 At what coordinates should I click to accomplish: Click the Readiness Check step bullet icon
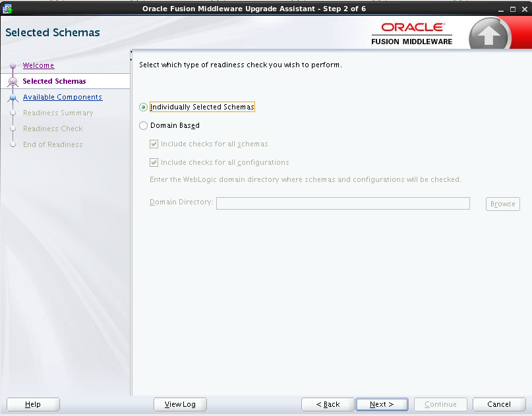tap(13, 129)
